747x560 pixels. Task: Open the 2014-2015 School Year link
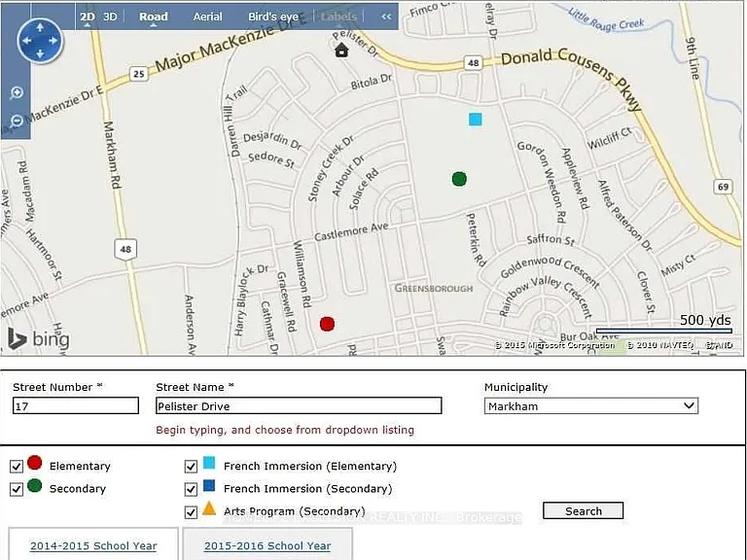tap(93, 545)
